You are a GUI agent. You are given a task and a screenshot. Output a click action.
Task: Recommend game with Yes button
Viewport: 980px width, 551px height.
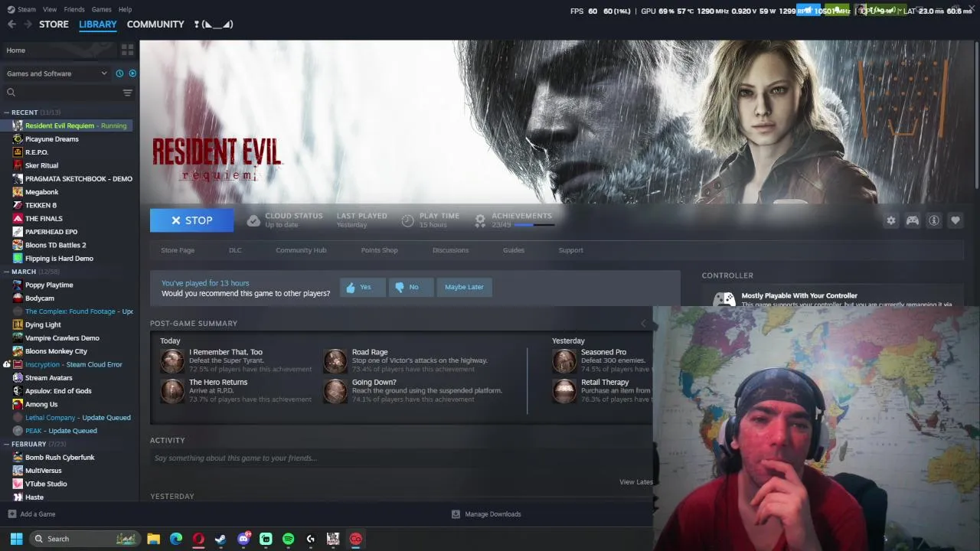[363, 287]
